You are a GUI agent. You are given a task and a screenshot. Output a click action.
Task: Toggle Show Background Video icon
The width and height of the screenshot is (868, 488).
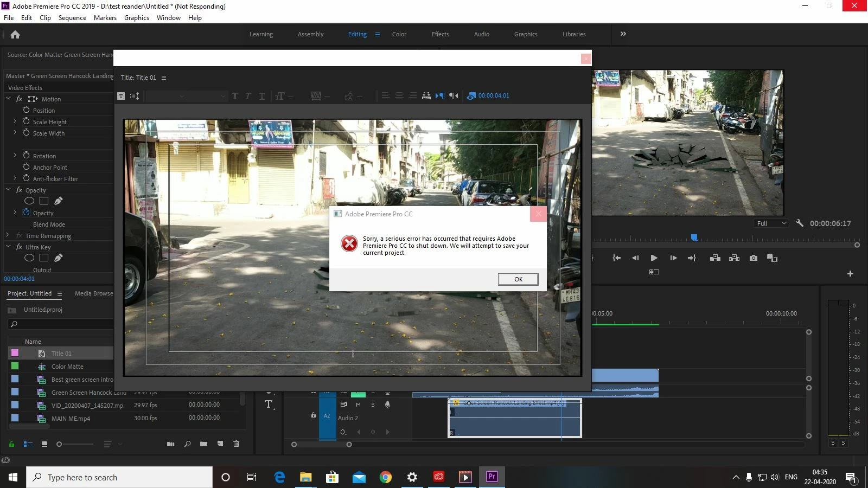471,96
